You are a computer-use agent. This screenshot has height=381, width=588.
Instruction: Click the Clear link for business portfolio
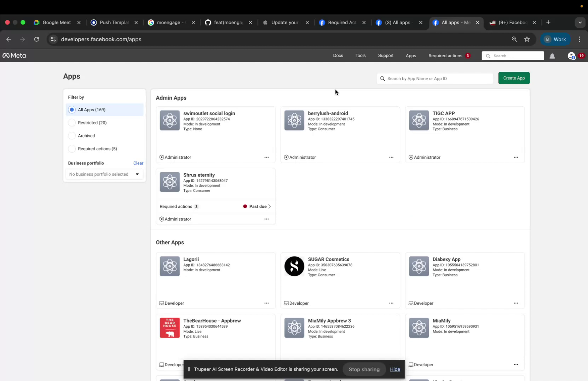138,163
